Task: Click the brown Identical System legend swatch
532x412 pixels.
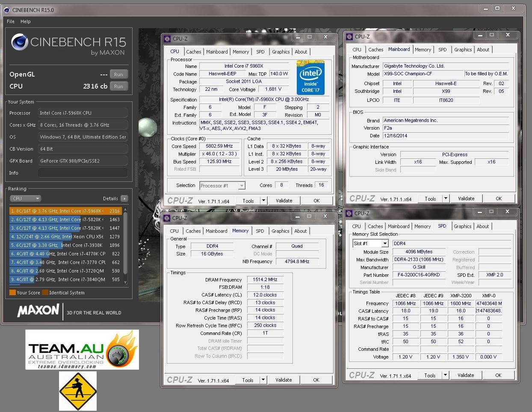Action: pos(45,293)
